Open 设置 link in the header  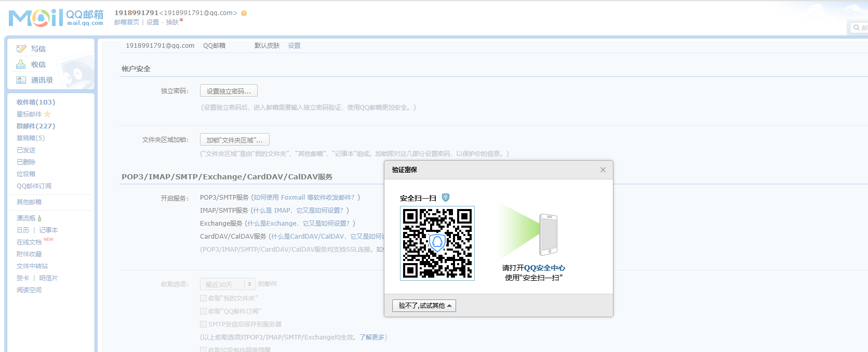tap(153, 22)
